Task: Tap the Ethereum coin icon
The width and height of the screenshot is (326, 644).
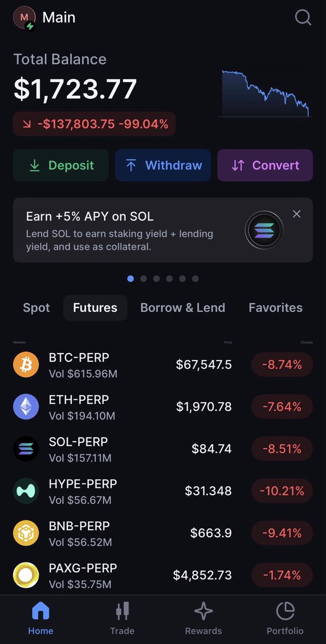Action: [26, 407]
